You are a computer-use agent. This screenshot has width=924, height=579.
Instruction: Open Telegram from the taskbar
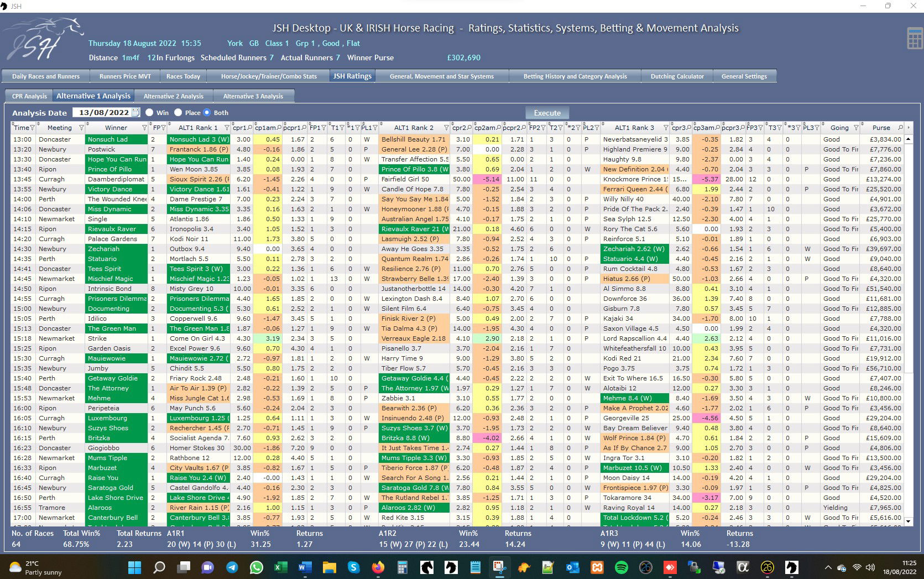(232, 567)
